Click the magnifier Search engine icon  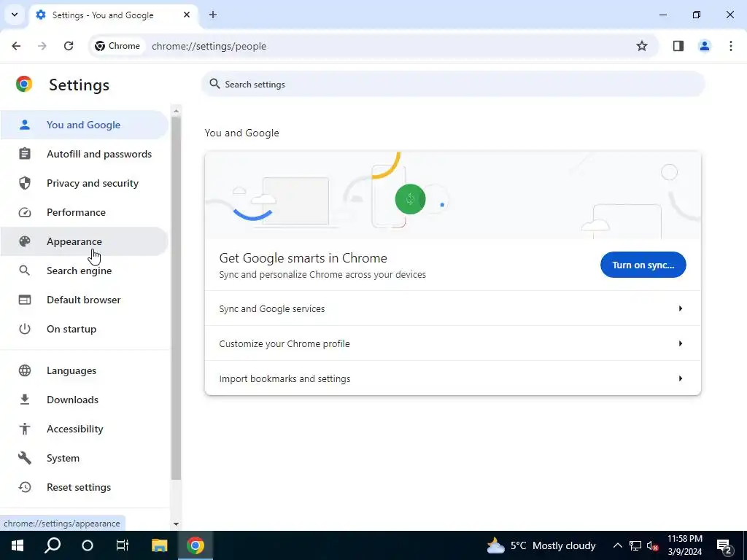pyautogui.click(x=24, y=271)
